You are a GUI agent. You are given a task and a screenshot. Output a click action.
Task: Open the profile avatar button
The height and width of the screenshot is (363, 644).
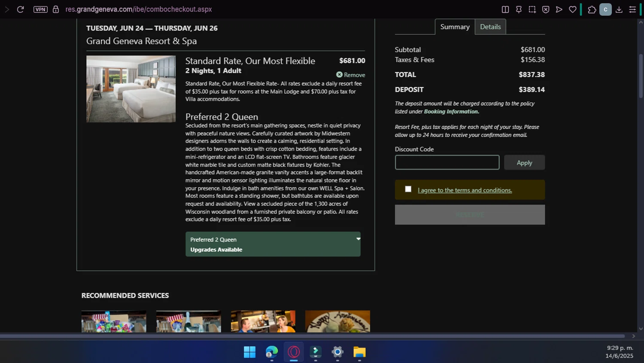(x=605, y=9)
